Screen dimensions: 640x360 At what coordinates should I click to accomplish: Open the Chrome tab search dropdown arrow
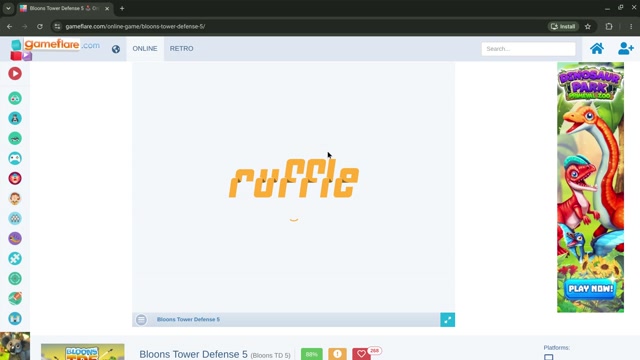pos(8,8)
